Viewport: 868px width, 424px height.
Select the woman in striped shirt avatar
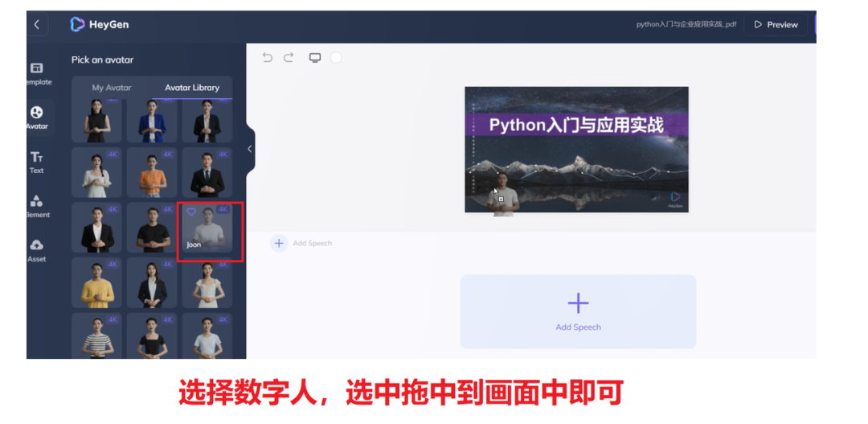[97, 335]
